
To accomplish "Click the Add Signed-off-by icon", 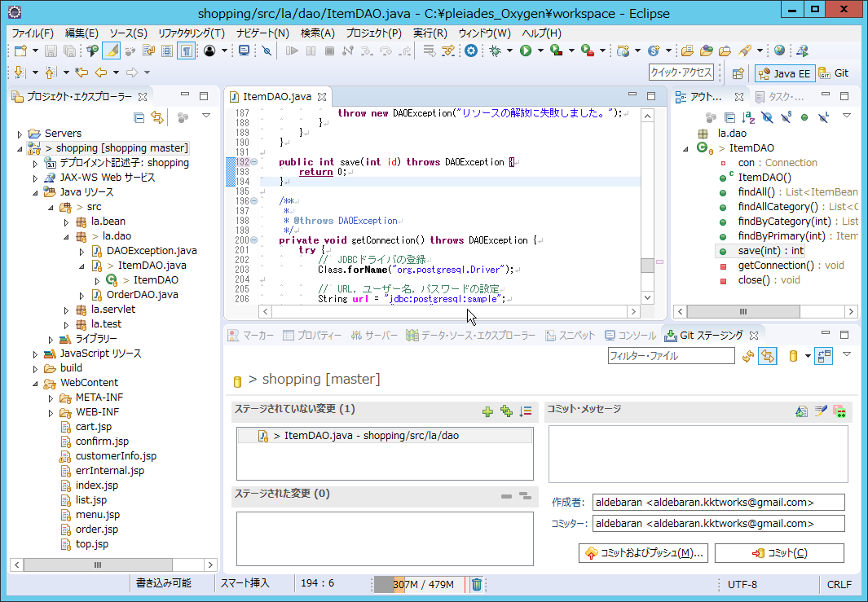I will pos(821,411).
